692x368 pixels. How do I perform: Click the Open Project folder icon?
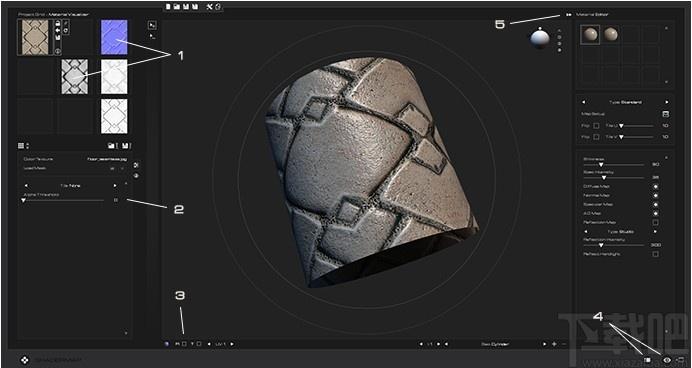pyautogui.click(x=177, y=7)
